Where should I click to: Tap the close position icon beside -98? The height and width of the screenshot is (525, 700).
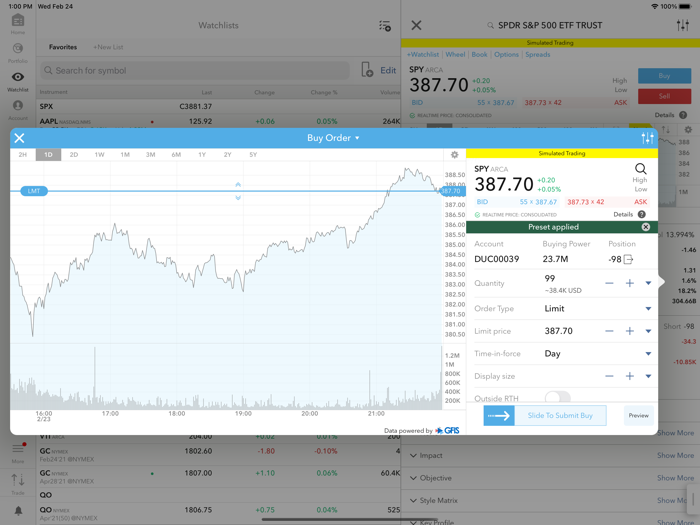[628, 259]
